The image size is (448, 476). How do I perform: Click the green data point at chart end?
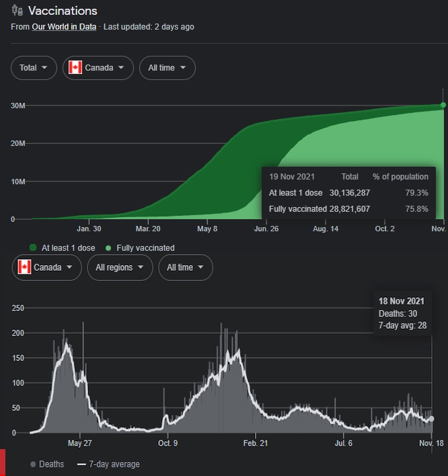click(x=443, y=105)
